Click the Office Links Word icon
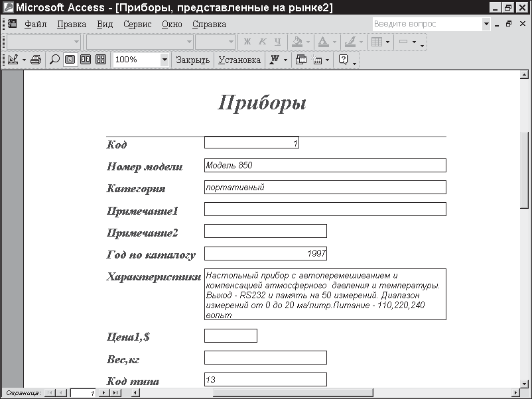 [275, 60]
